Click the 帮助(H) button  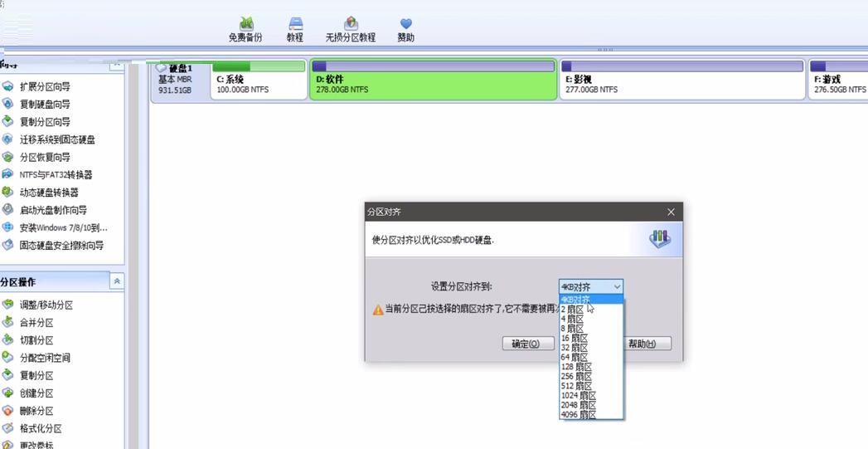[x=646, y=344]
